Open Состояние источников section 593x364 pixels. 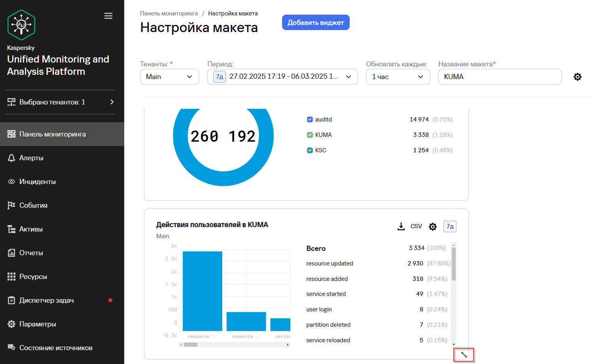click(x=62, y=348)
